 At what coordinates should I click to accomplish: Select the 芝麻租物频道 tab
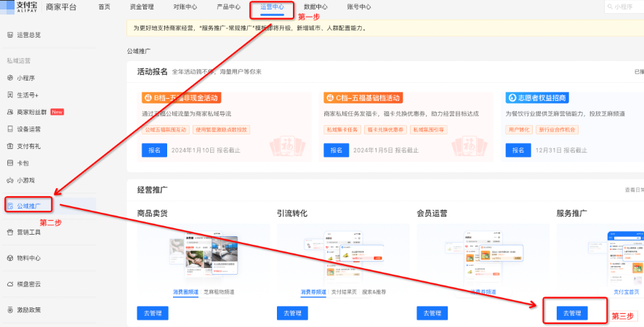219,292
